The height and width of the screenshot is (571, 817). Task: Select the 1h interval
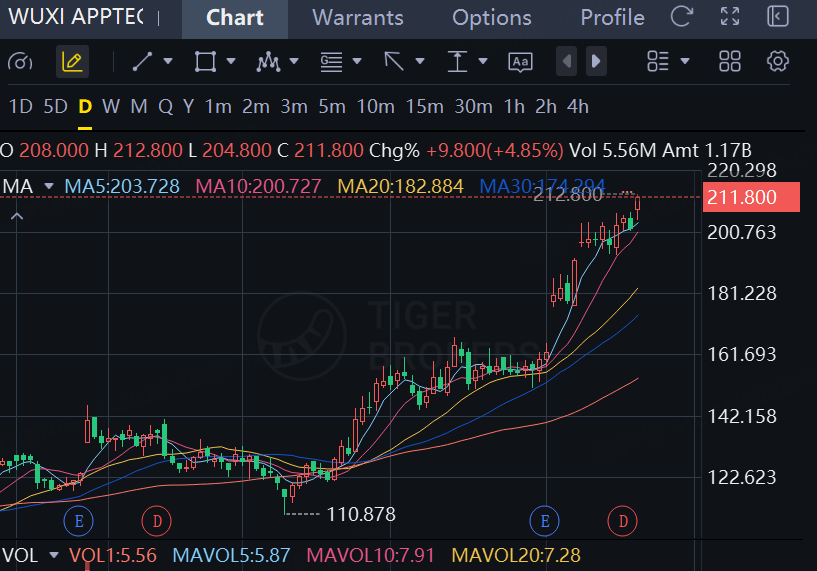click(514, 107)
